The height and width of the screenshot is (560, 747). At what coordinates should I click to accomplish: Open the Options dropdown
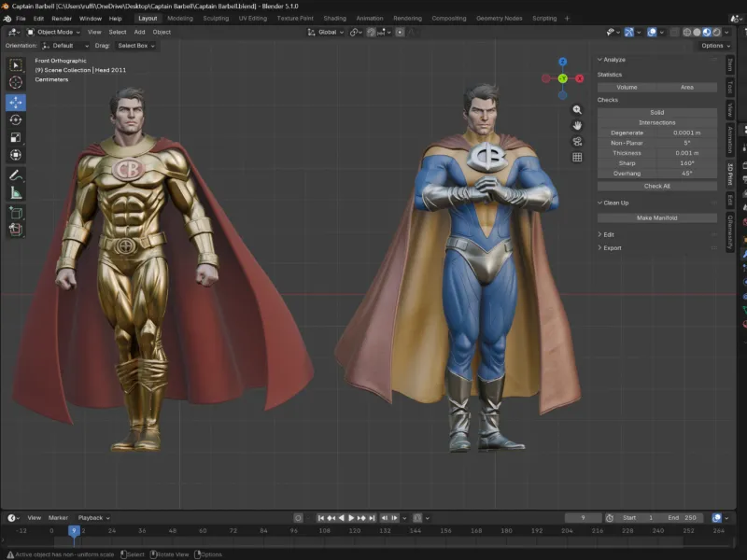pos(715,46)
